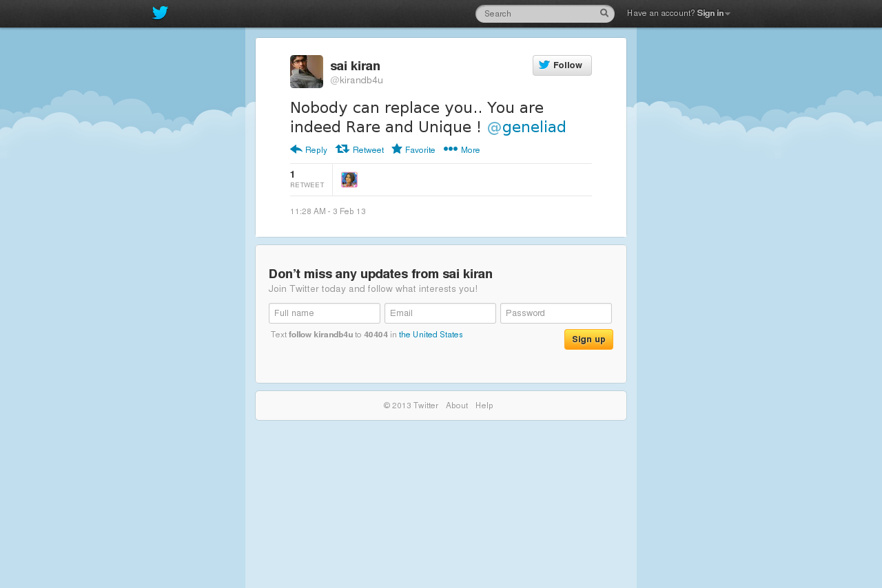The height and width of the screenshot is (588, 882).
Task: Click the Password field
Action: coord(556,313)
